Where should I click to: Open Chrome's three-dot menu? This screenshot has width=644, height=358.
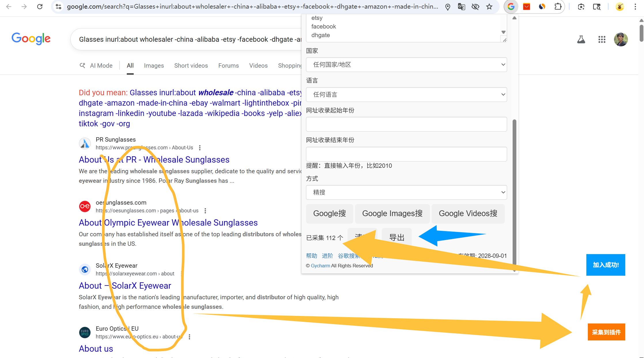pyautogui.click(x=635, y=7)
